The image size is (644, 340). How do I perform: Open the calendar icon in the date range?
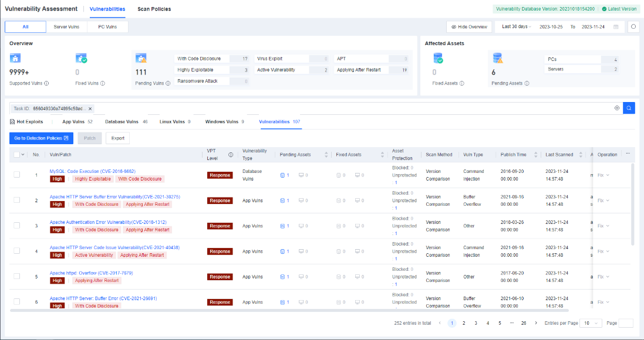point(616,27)
